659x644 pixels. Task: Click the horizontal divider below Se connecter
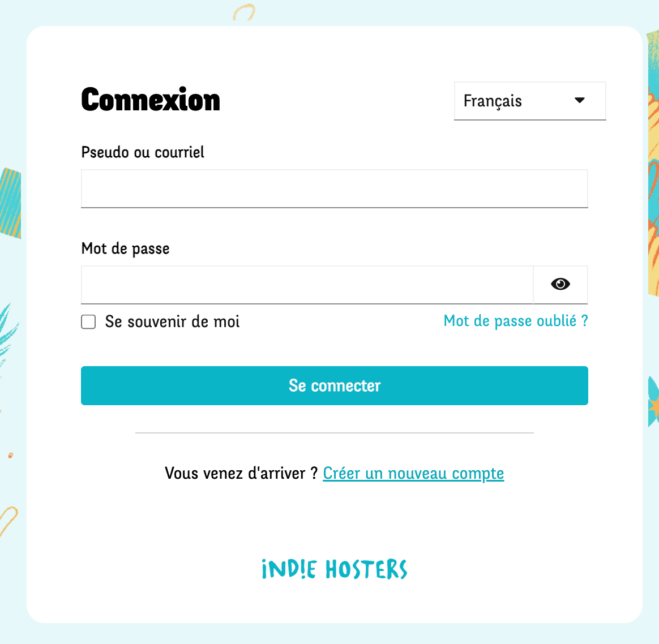[334, 433]
